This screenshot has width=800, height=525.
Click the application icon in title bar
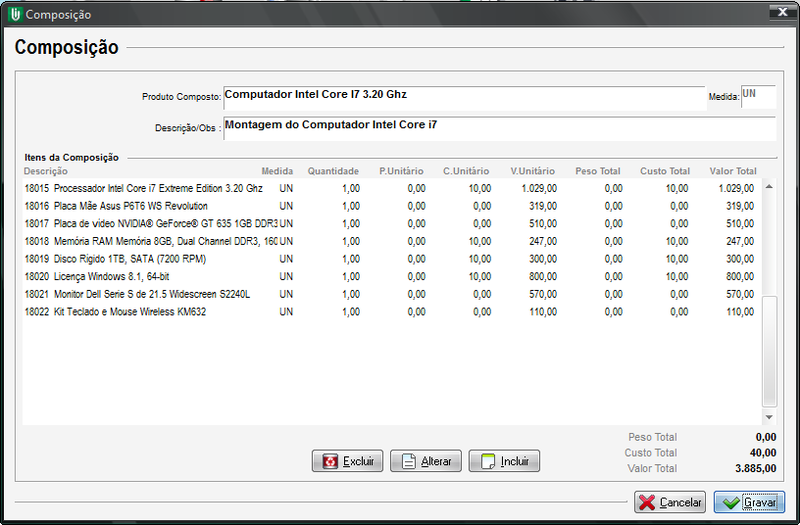[14, 14]
